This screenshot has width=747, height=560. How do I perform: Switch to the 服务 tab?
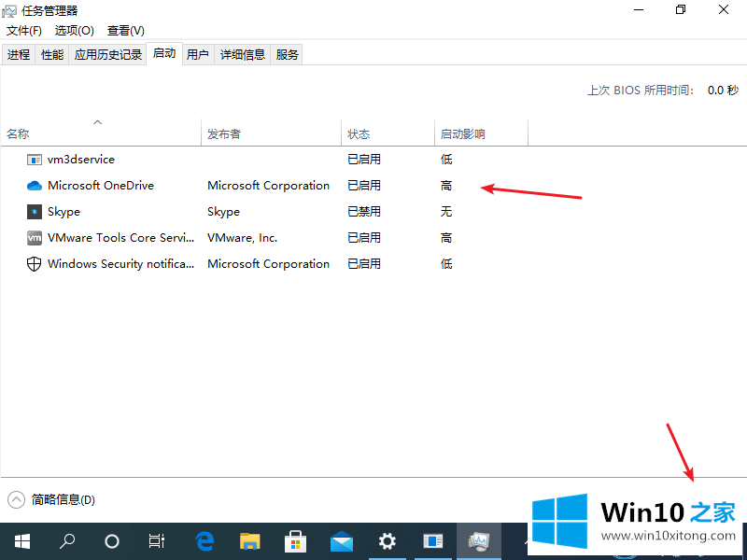288,55
